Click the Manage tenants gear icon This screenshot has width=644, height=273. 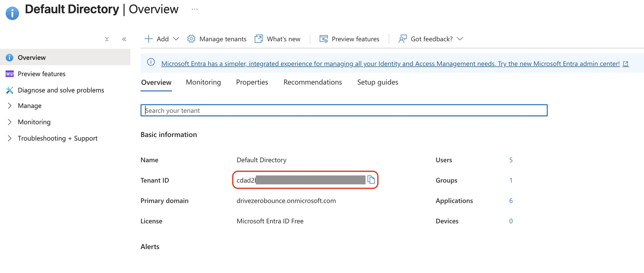pyautogui.click(x=191, y=39)
